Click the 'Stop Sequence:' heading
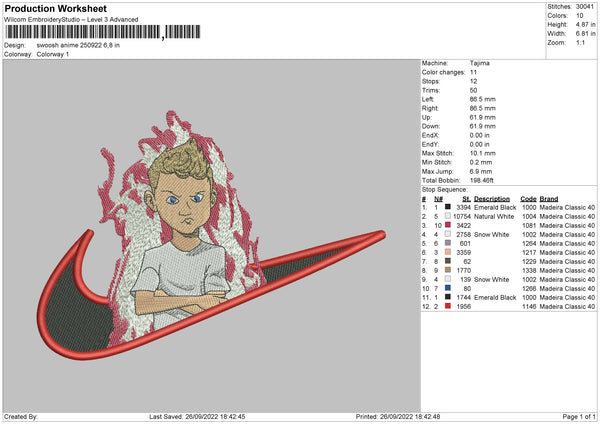This screenshot has height=424, width=600. 445,190
